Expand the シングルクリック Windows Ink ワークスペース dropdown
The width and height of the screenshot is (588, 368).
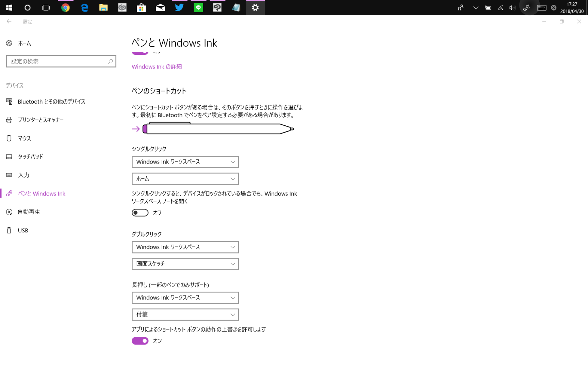tap(185, 162)
